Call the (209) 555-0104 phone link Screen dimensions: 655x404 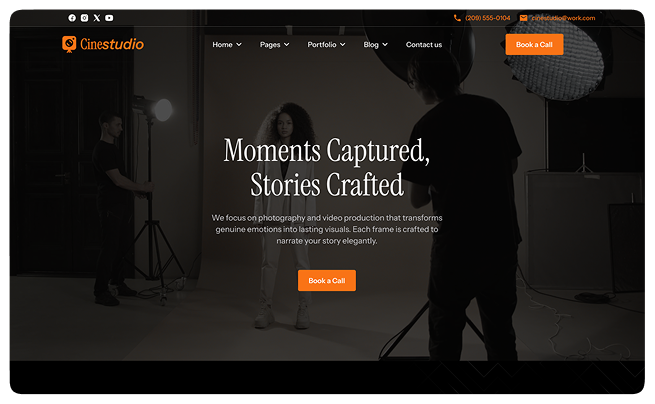pyautogui.click(x=487, y=18)
